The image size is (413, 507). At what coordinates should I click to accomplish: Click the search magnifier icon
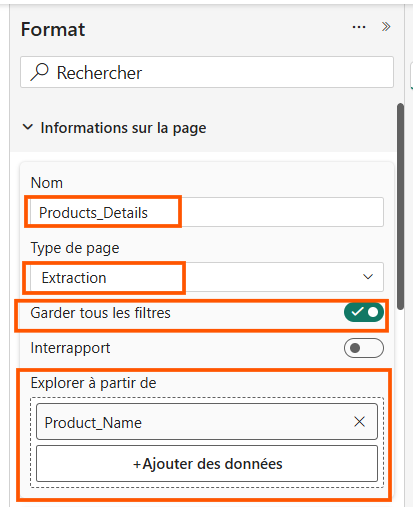pyautogui.click(x=39, y=72)
